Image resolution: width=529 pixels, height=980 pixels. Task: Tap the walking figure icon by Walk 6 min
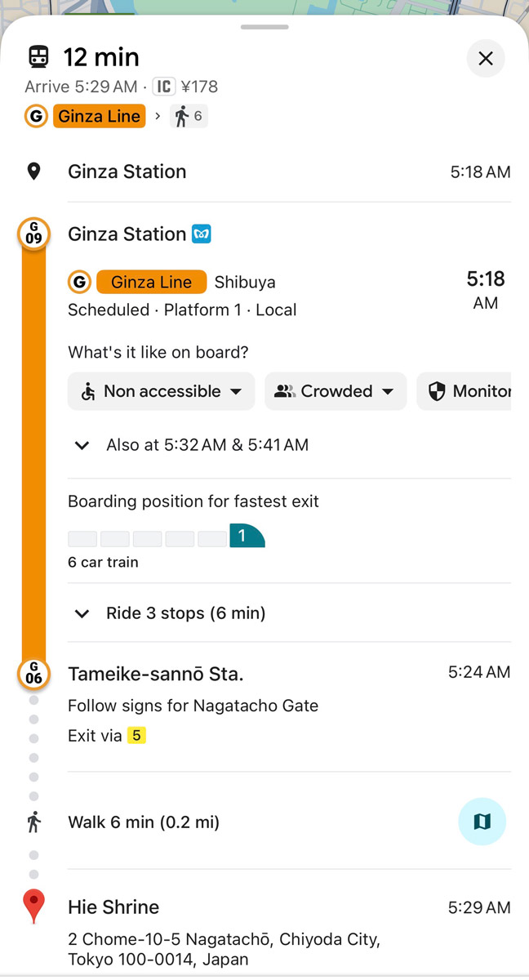(33, 822)
